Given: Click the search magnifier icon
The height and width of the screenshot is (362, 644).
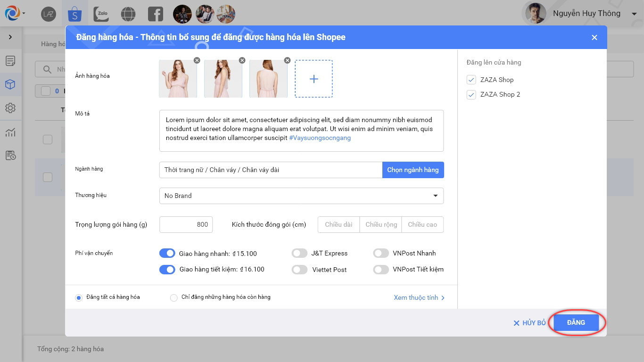Looking at the screenshot, I should [47, 69].
